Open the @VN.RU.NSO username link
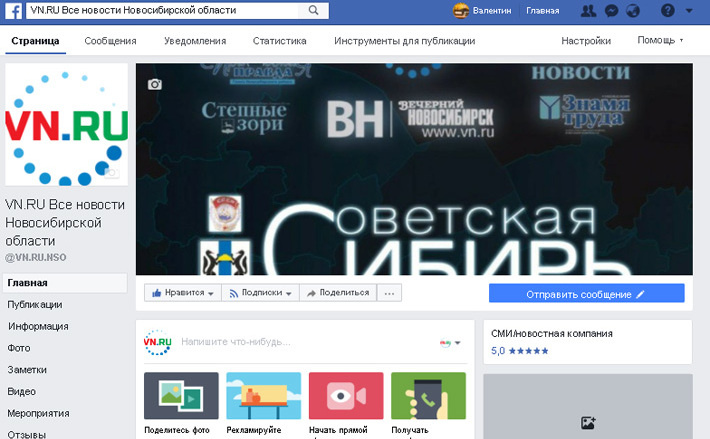 [x=35, y=258]
